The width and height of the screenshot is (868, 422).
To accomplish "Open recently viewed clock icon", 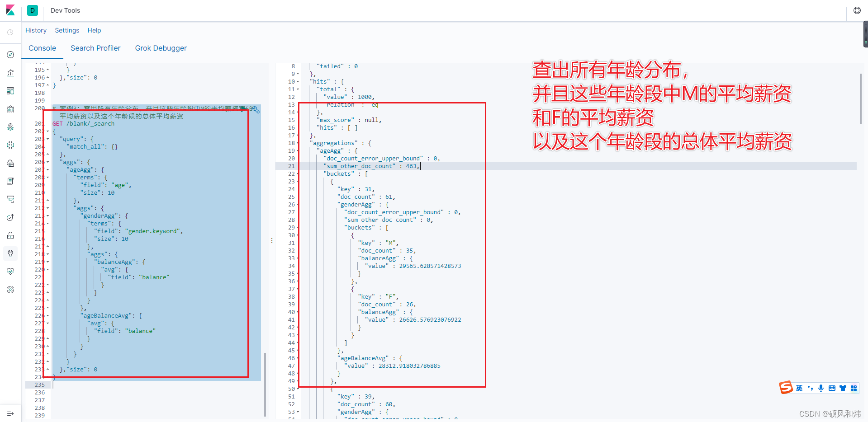I will pos(10,33).
